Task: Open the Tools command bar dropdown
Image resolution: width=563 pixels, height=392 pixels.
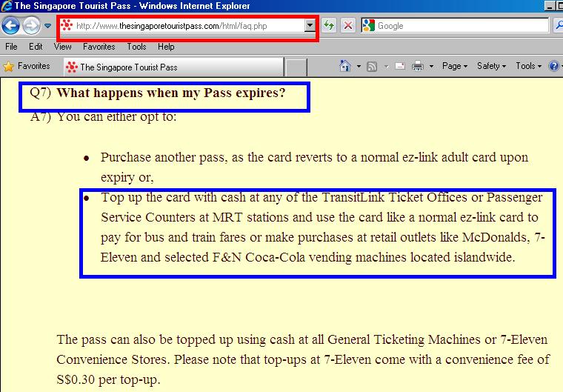Action: tap(528, 66)
